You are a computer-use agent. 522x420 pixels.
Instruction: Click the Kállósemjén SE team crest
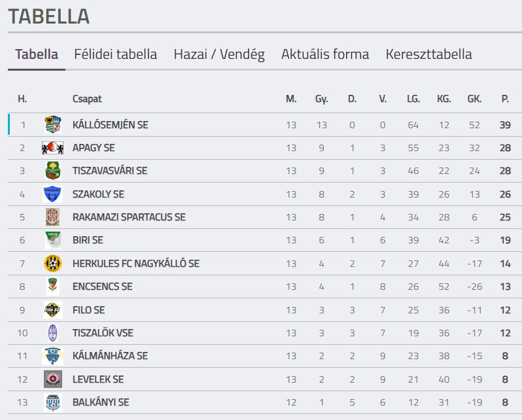coord(53,124)
